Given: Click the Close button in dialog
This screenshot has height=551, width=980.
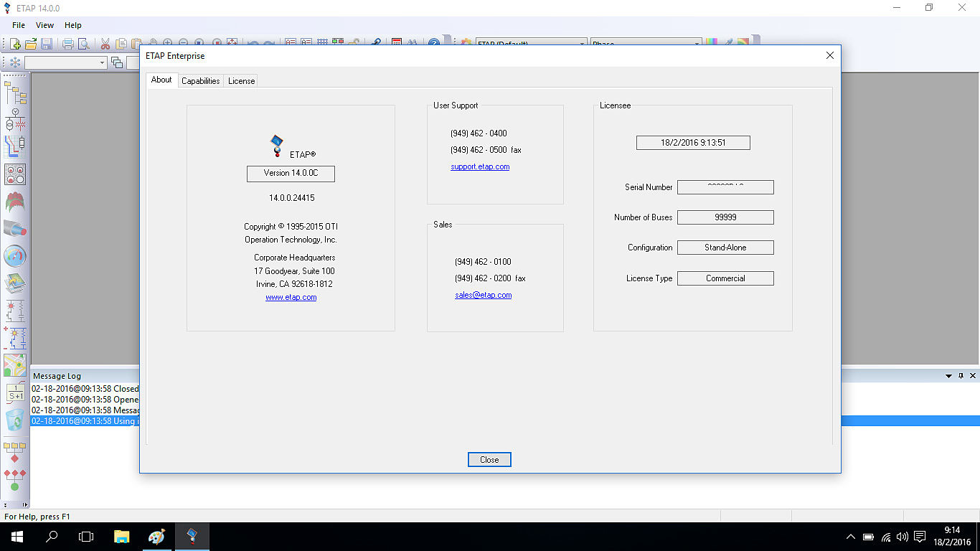Looking at the screenshot, I should (x=489, y=460).
